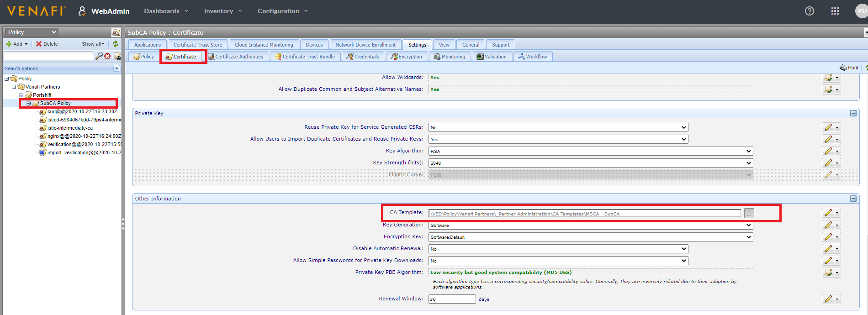The width and height of the screenshot is (868, 315).
Task: Collapse the Other Information section
Action: pos(853,199)
